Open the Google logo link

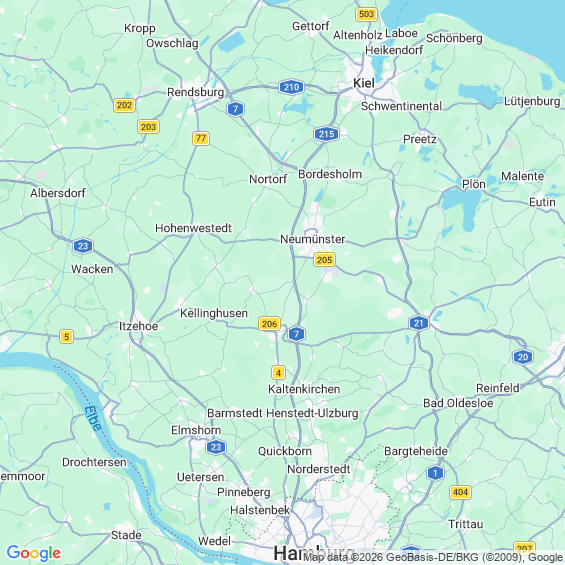34,553
